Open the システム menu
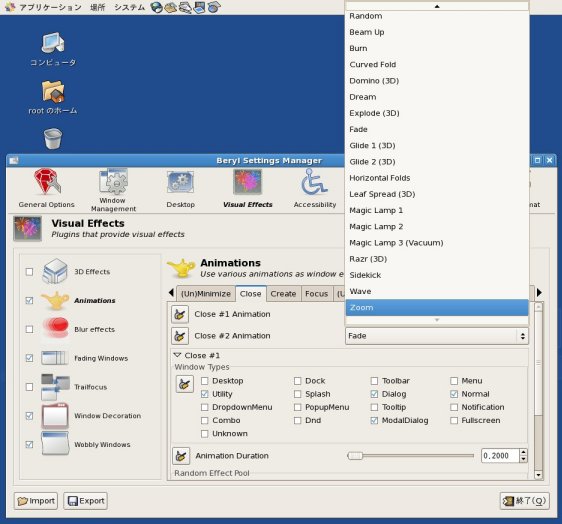 click(130, 7)
